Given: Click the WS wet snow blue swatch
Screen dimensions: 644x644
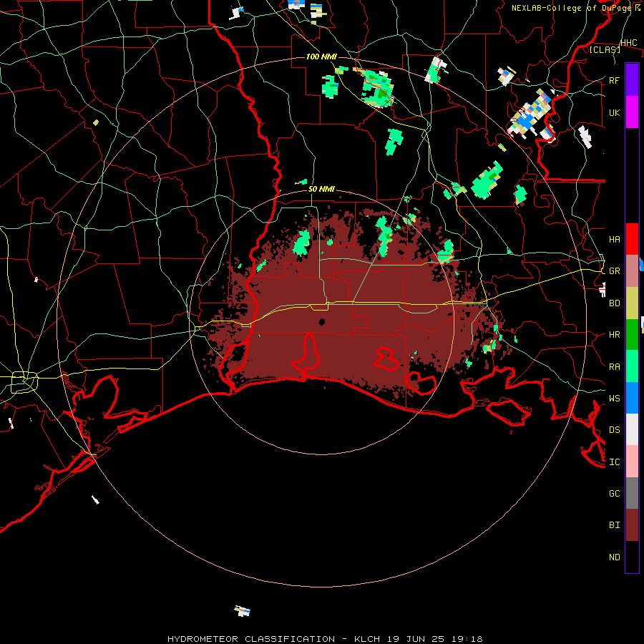Looking at the screenshot, I should [x=632, y=398].
